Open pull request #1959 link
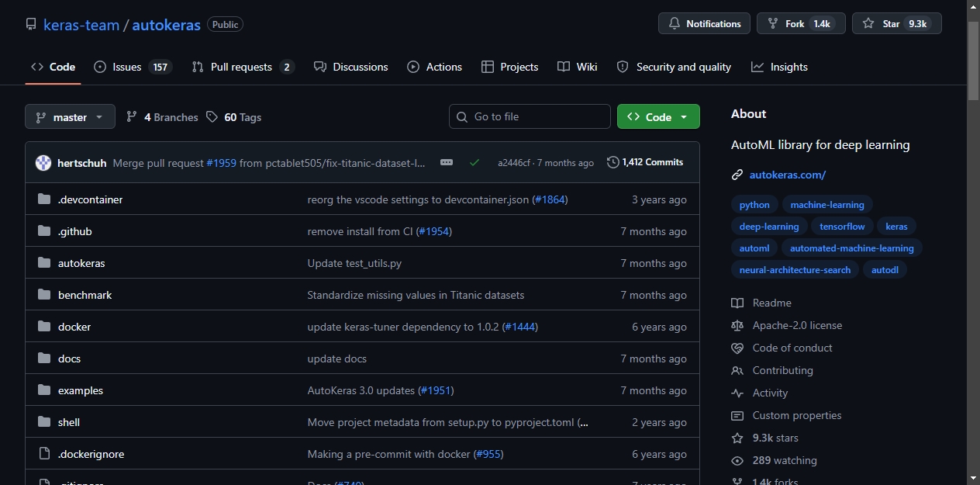Screen dimensions: 980x485 [221, 163]
